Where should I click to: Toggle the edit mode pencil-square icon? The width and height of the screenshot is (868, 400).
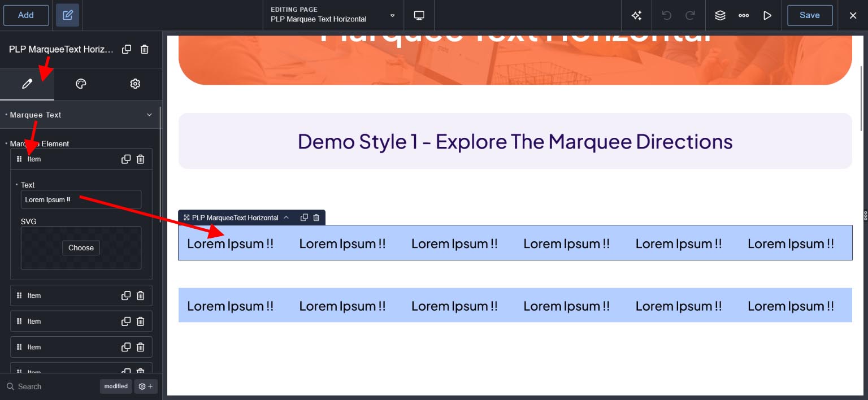point(68,15)
